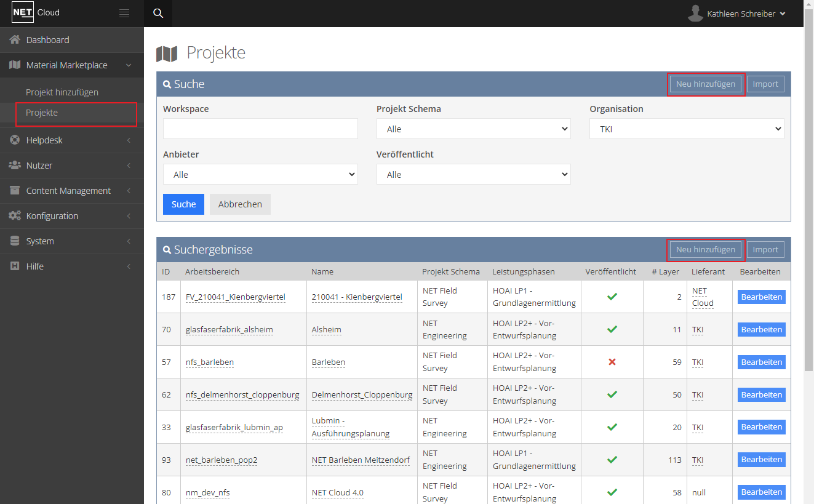The height and width of the screenshot is (504, 814).
Task: Click the Abbrechen button
Action: (x=240, y=204)
